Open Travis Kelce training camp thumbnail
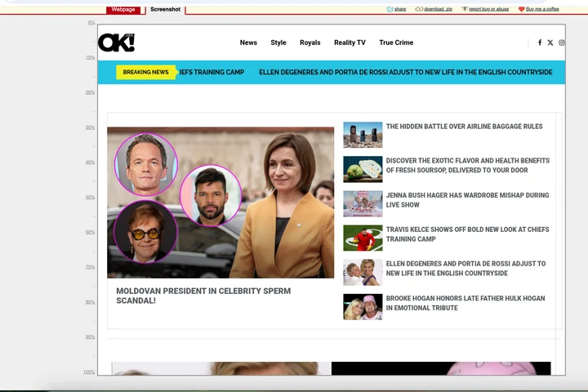Viewport: 588px width, 392px height. (363, 238)
